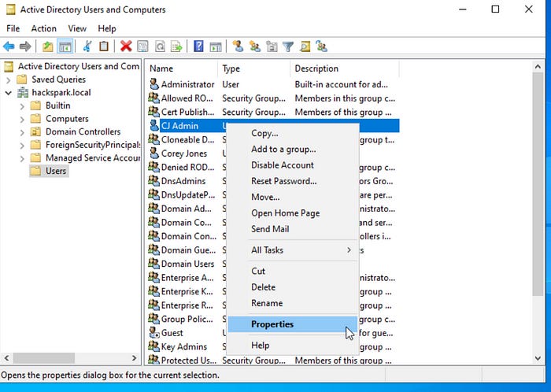The image size is (551, 392).
Task: Expand the Saved Queries node
Action: (x=9, y=80)
